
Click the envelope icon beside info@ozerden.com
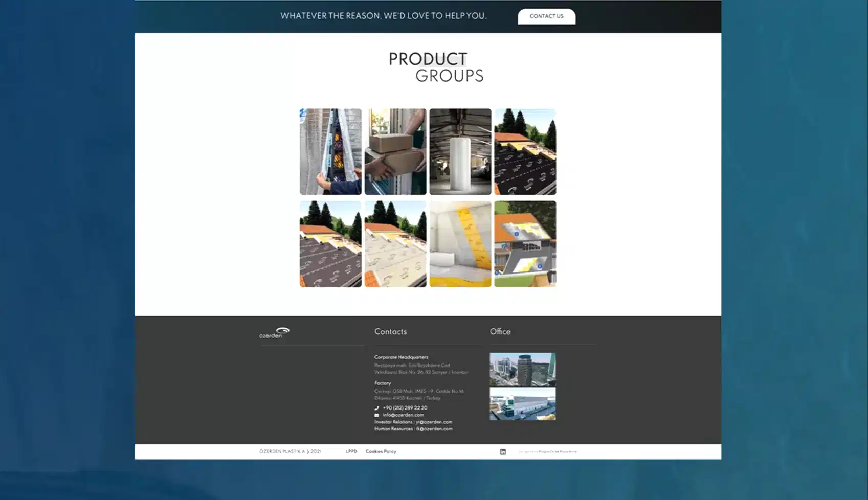pyautogui.click(x=377, y=415)
